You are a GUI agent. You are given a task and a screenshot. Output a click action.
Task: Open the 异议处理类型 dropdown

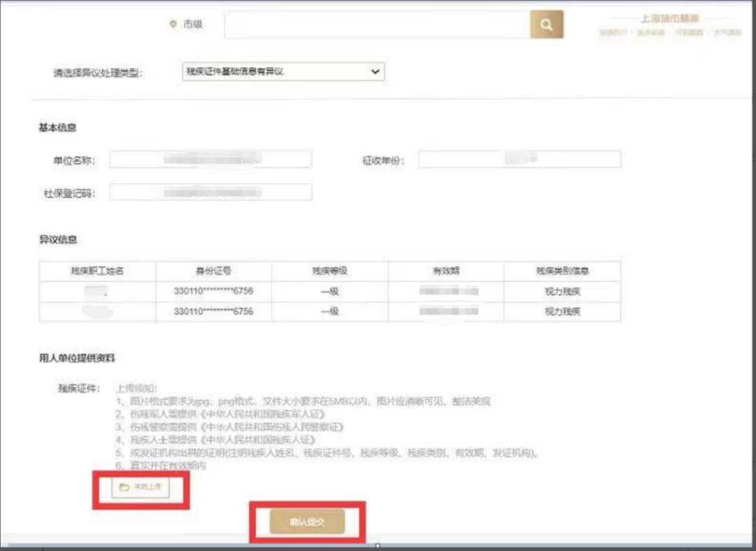click(x=283, y=72)
